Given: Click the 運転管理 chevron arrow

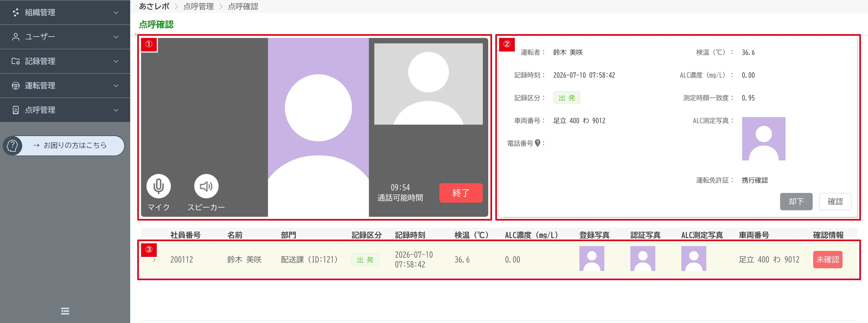Looking at the screenshot, I should click(116, 85).
